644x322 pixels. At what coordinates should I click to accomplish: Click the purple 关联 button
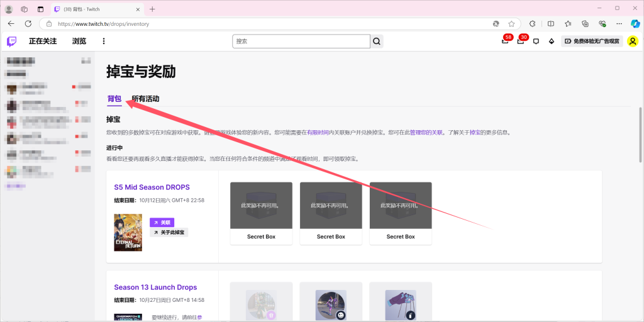point(162,222)
